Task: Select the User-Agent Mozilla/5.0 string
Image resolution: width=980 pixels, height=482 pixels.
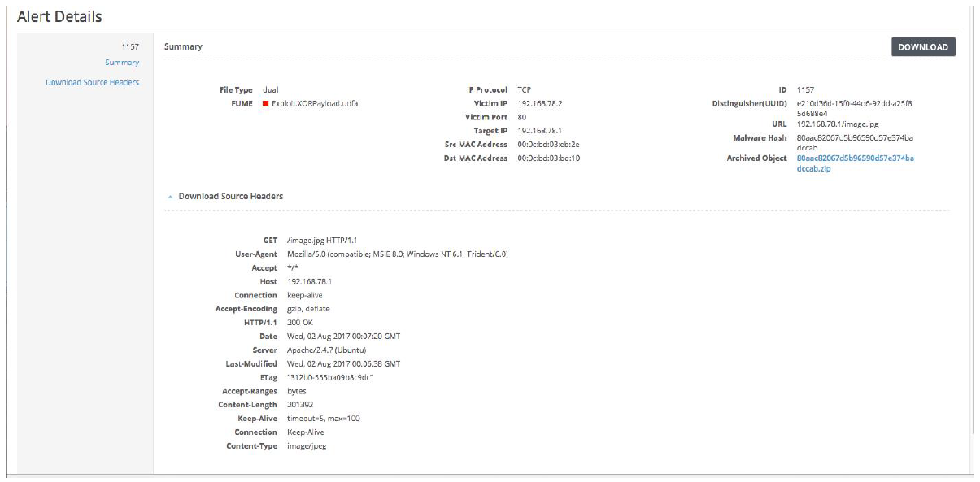Action: click(398, 254)
